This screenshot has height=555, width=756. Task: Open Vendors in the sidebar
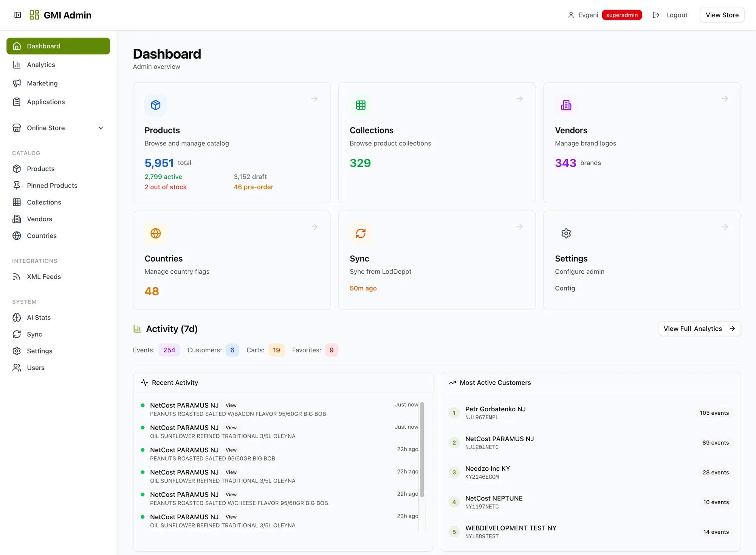point(58,219)
